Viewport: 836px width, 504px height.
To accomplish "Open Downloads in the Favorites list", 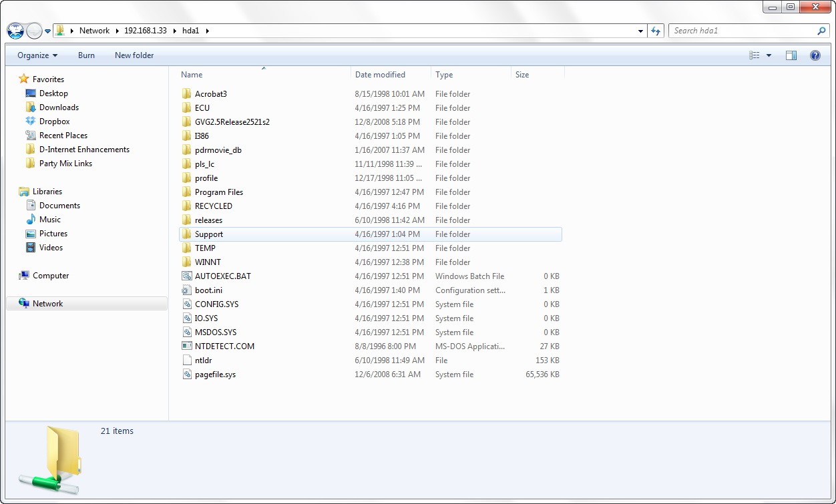I will 59,107.
